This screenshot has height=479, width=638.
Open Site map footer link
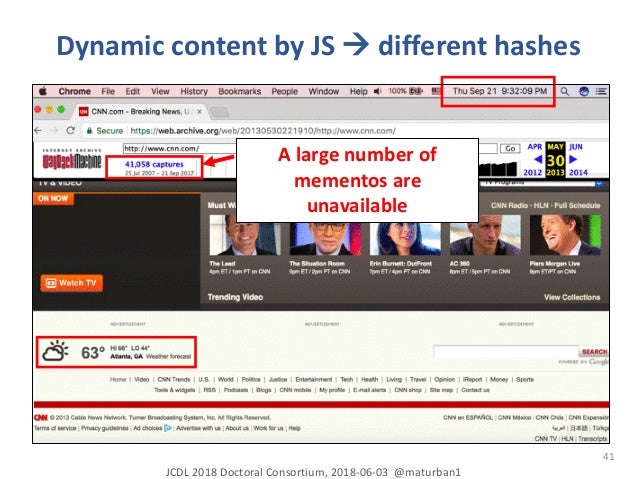[x=441, y=390]
